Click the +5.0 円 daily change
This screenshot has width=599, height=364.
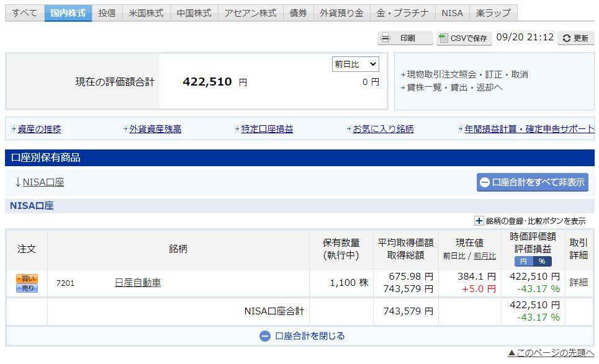pyautogui.click(x=479, y=289)
